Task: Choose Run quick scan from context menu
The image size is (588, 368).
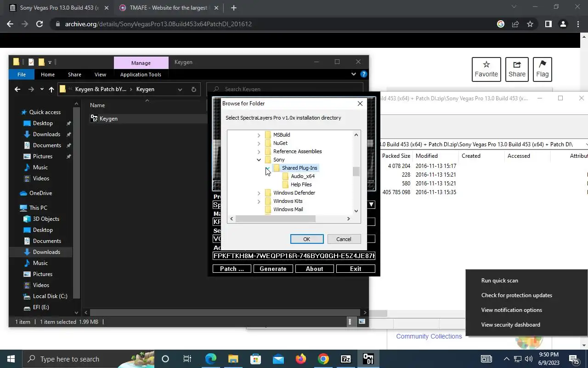Action: (500, 281)
